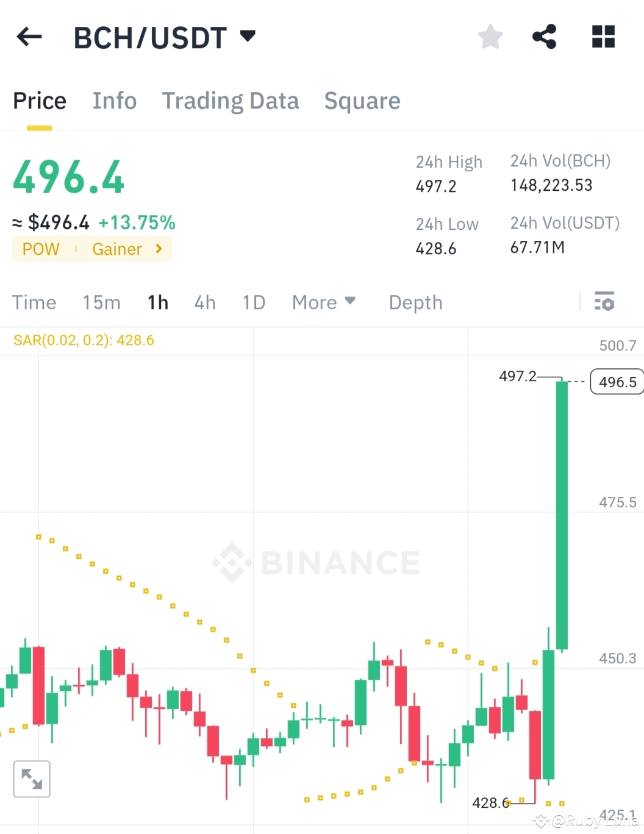Screen dimensions: 644x834
Task: Enable the 4h chart interval
Action: pos(204,302)
